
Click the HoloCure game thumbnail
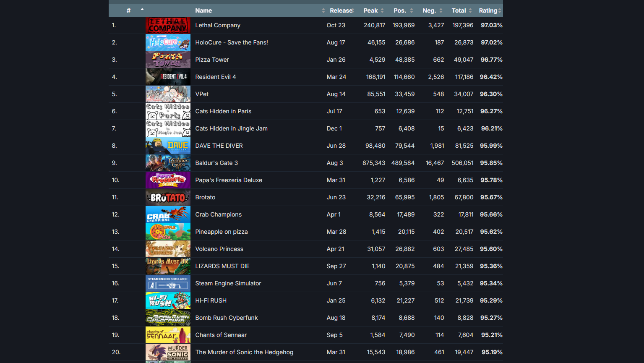click(x=168, y=42)
